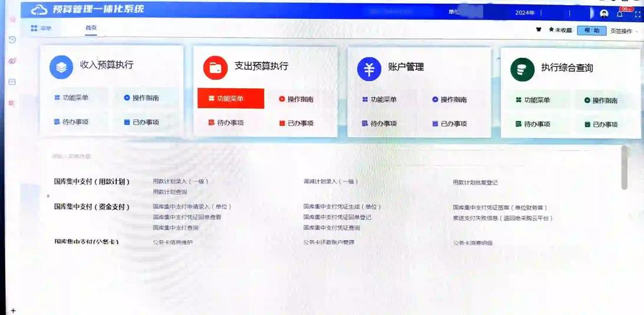
Task: Click the red 支出预算执行 folder icon
Action: (215, 67)
